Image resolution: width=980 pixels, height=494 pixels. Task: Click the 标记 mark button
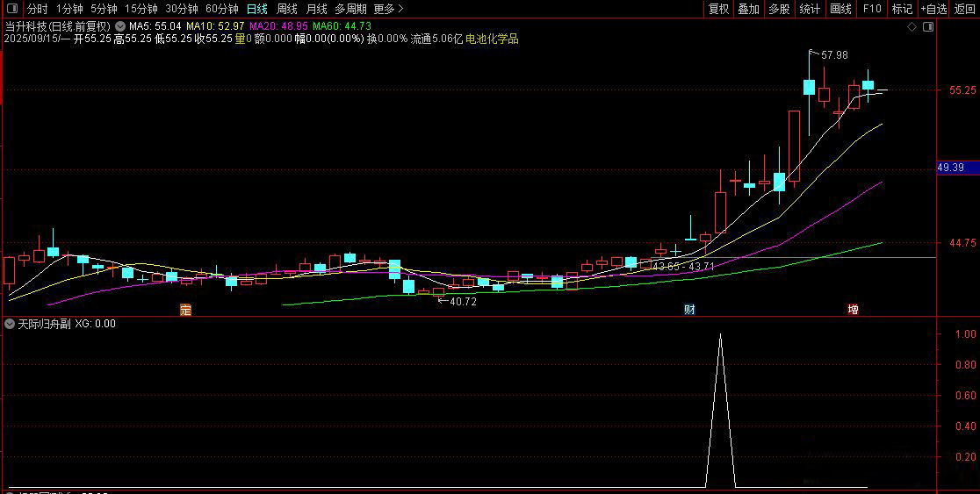(x=902, y=9)
